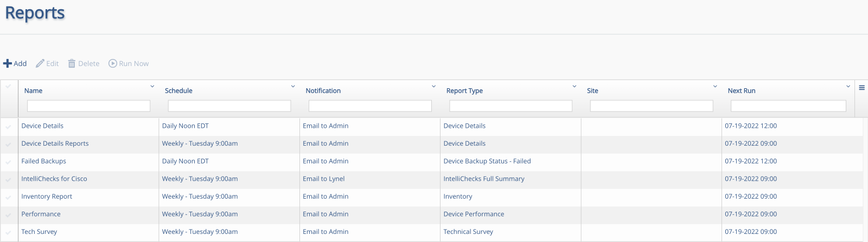Focus the Name column filter field
Image resolution: width=868 pixels, height=242 pixels.
88,106
